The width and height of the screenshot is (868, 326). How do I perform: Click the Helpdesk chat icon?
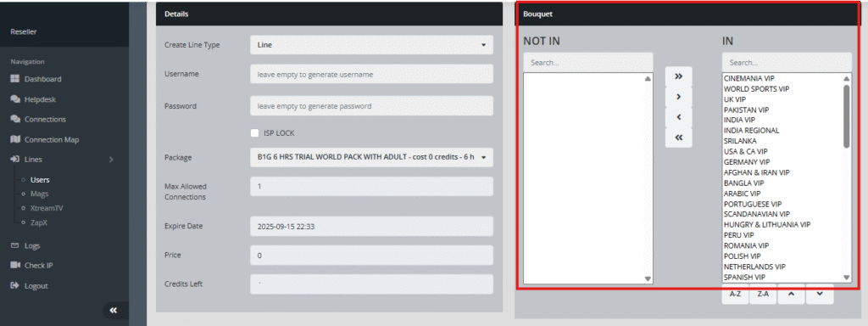(15, 100)
